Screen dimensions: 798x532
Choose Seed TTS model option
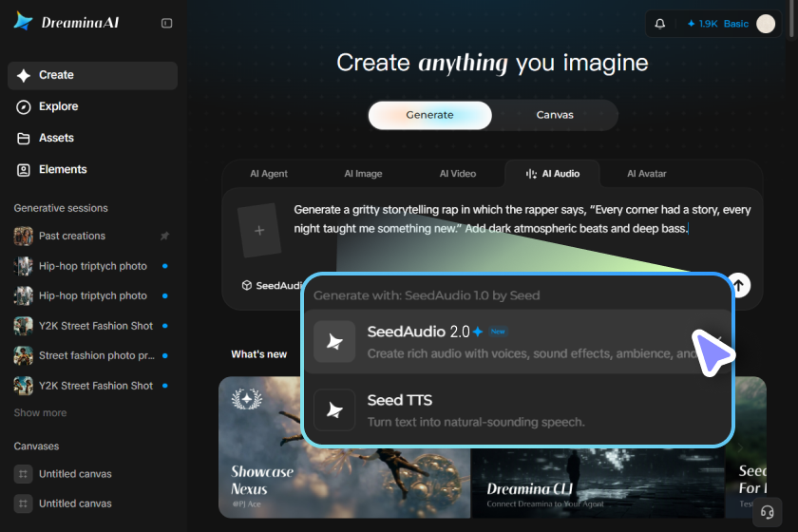point(518,410)
